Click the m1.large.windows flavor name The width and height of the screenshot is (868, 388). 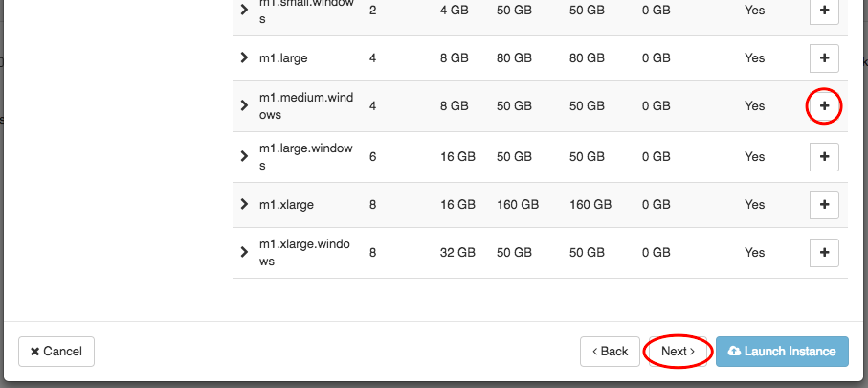(x=305, y=157)
